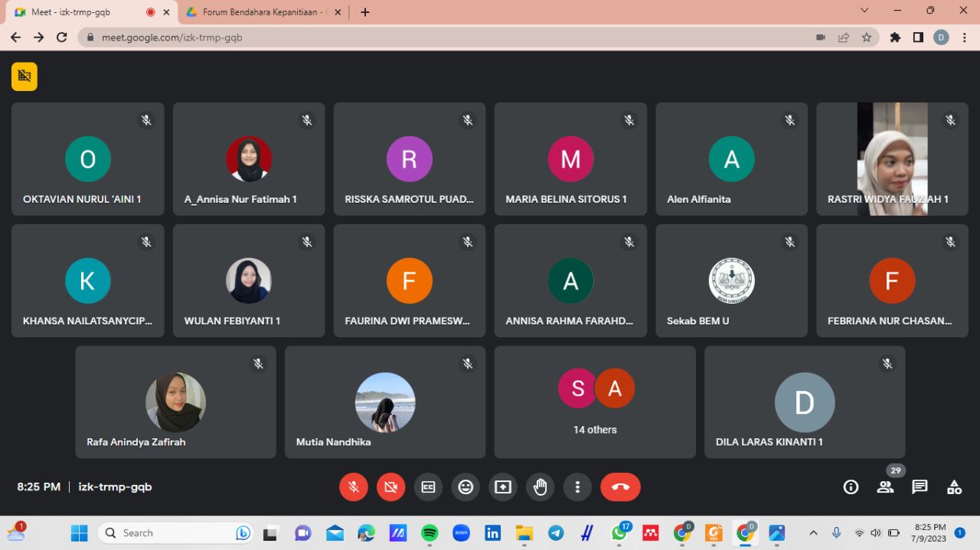This screenshot has height=550, width=980.
Task: Show hidden system tray icons
Action: click(813, 532)
